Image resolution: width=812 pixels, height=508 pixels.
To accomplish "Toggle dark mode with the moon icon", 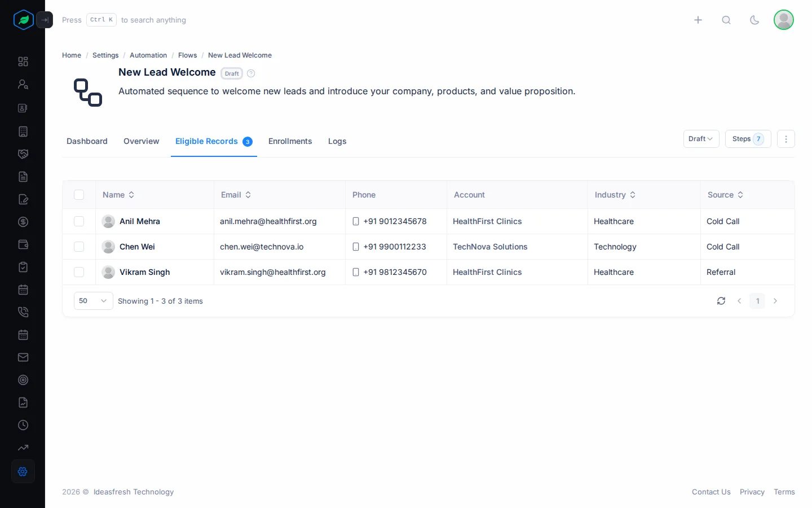I will tap(754, 20).
